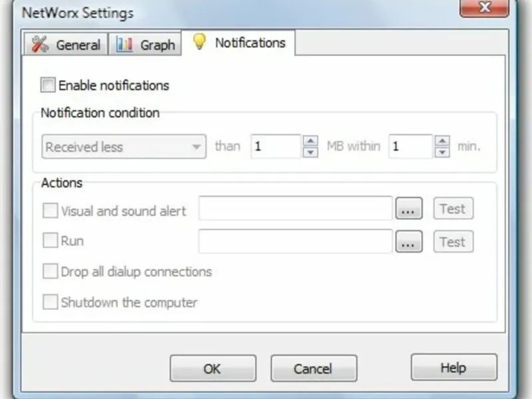Viewport: 532px width, 399px height.
Task: Switch to the General tab
Action: [66, 44]
